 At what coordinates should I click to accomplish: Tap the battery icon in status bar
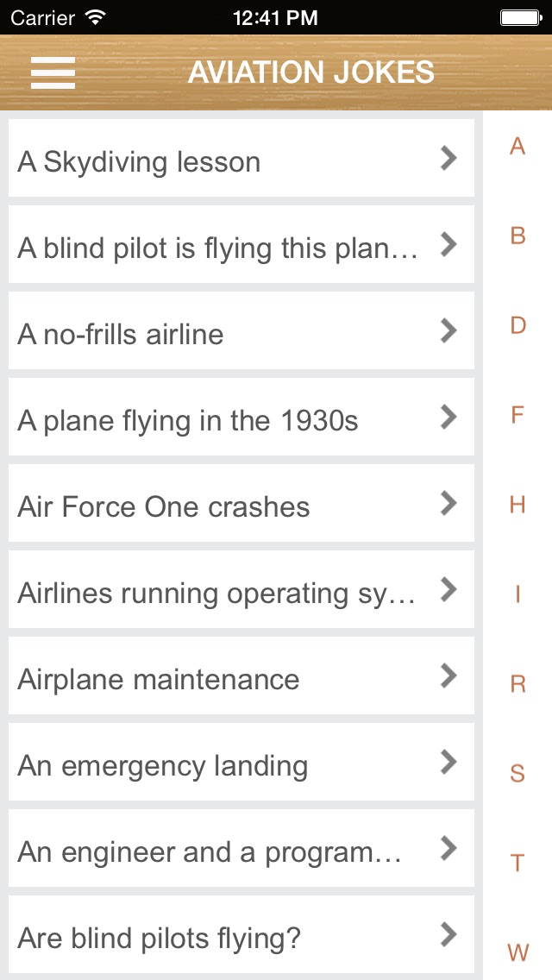(x=520, y=16)
